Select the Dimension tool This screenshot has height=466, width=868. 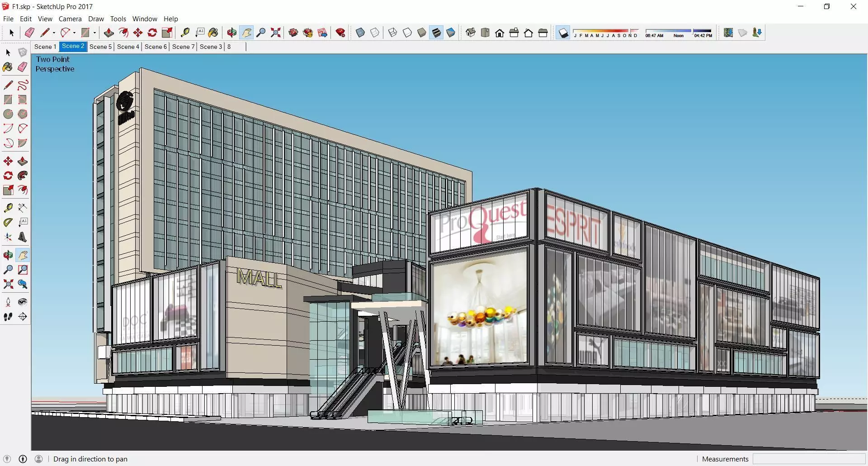(23, 208)
